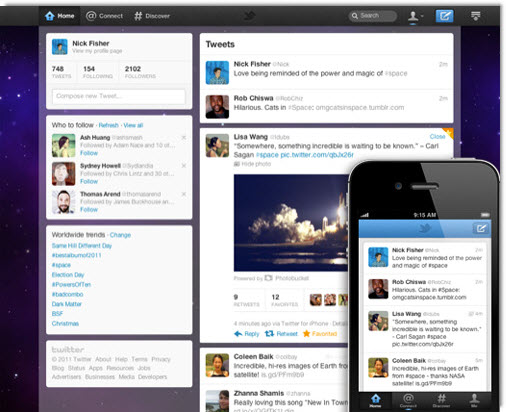
Task: Click Sydney Howell's avatar thumbnail
Action: tap(64, 174)
